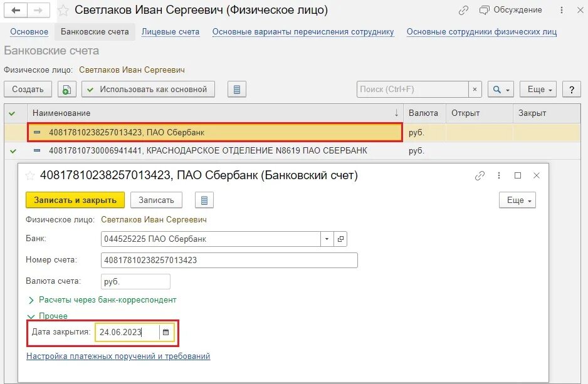Screen dimensions: 588x384
Task: Expand Расчеты через банк-корреспондент section
Action: [103, 300]
